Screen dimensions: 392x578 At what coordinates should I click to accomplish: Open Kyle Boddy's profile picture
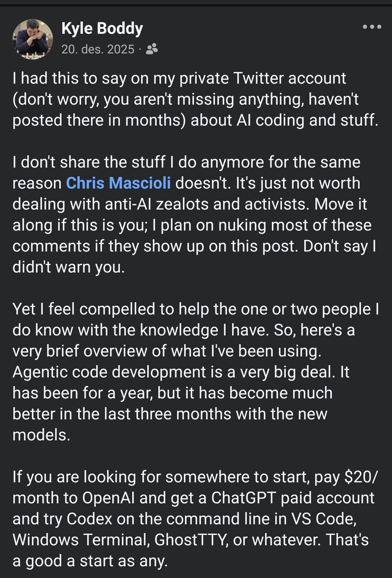pyautogui.click(x=32, y=39)
